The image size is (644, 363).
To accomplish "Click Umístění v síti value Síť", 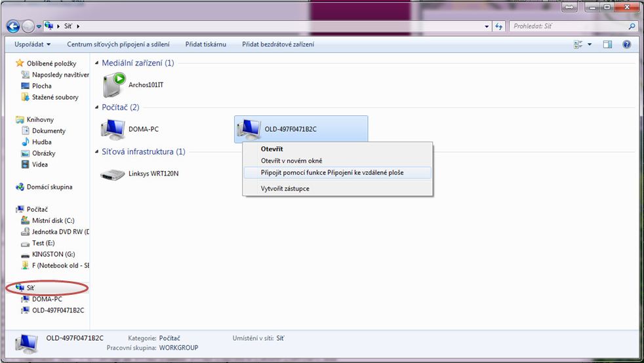I will [280, 338].
